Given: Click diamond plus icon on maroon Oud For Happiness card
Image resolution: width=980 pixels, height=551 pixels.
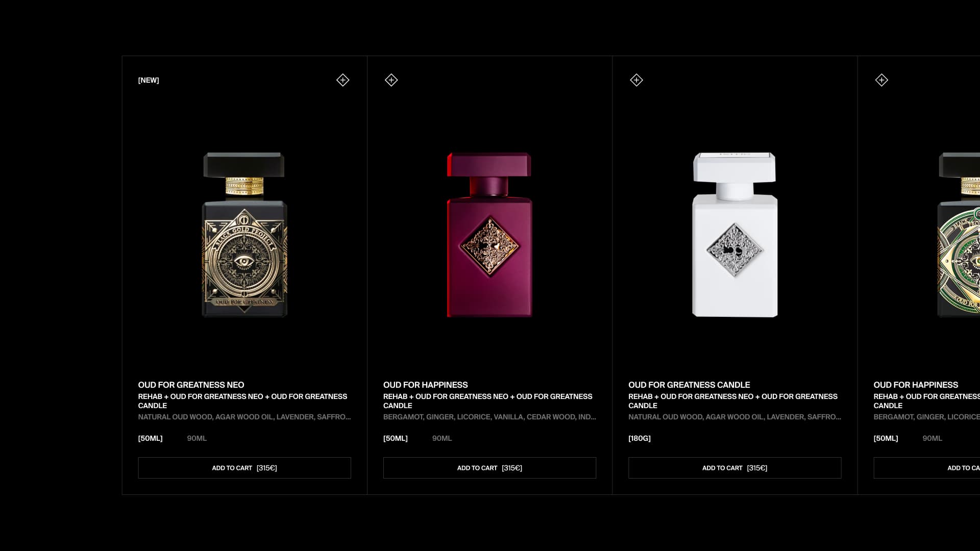Looking at the screenshot, I should 391,80.
